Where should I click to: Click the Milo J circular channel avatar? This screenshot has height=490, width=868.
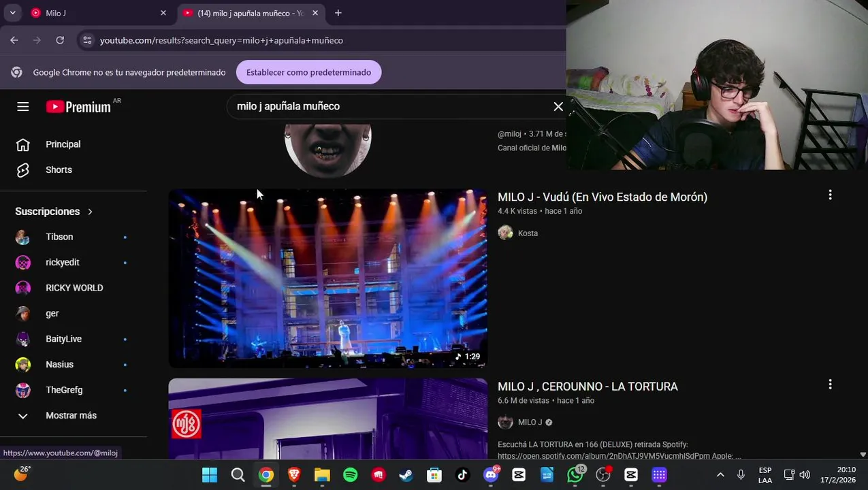(327, 150)
